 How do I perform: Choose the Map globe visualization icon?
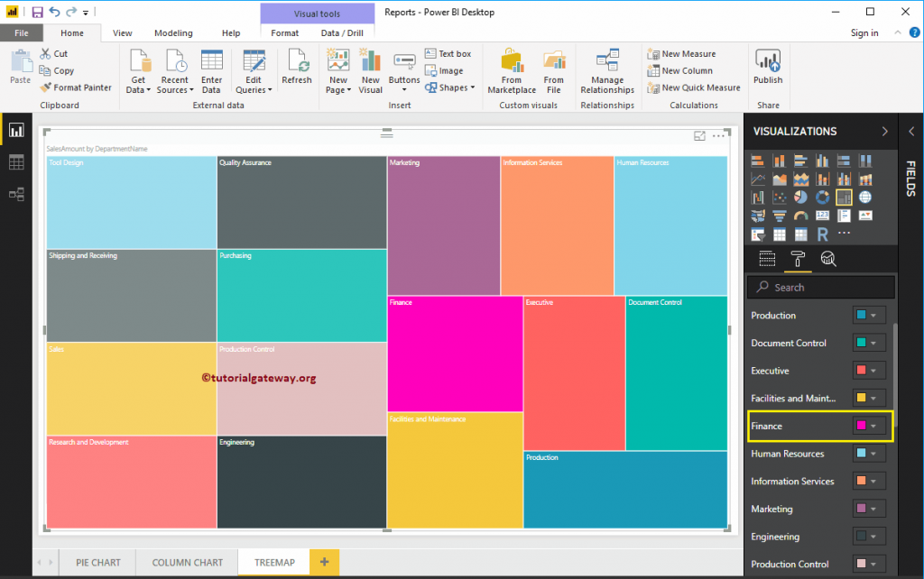865,197
